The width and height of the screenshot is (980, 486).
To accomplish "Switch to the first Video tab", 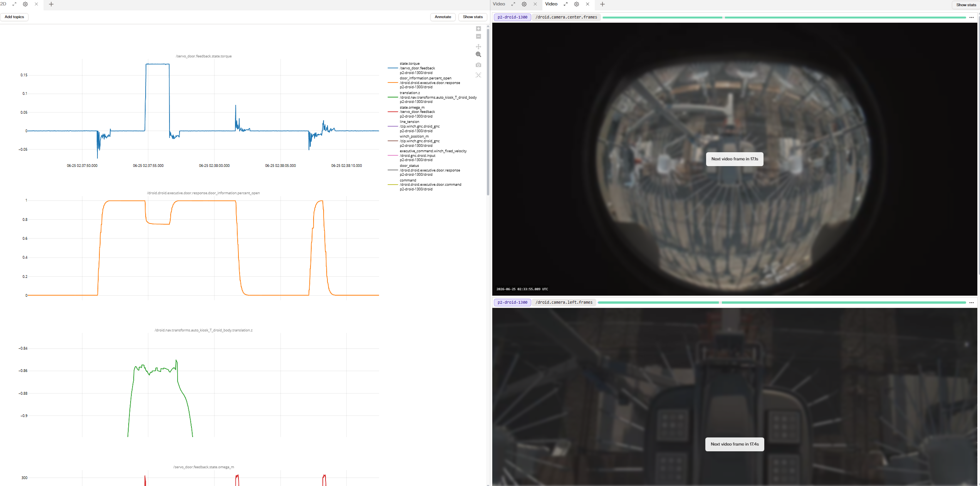I will pos(499,4).
